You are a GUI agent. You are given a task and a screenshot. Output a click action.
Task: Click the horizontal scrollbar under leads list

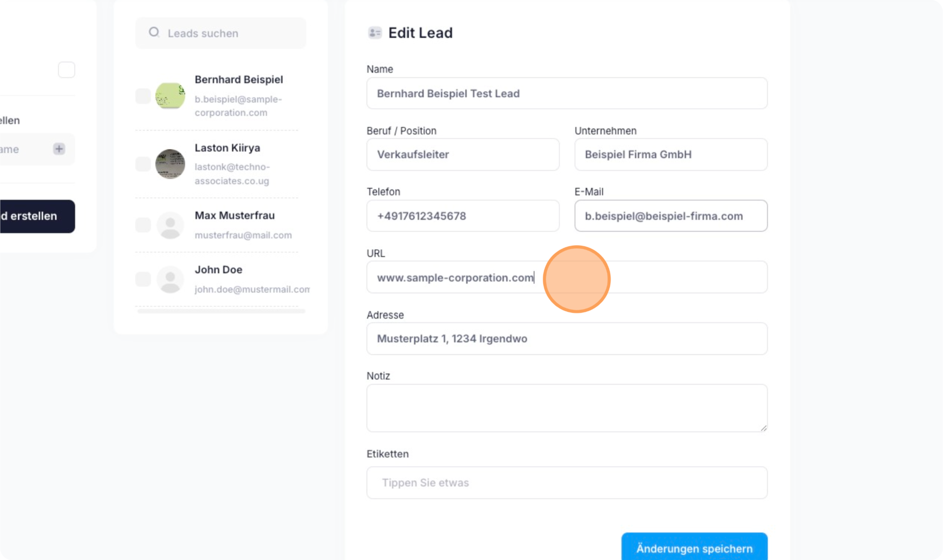tap(221, 311)
